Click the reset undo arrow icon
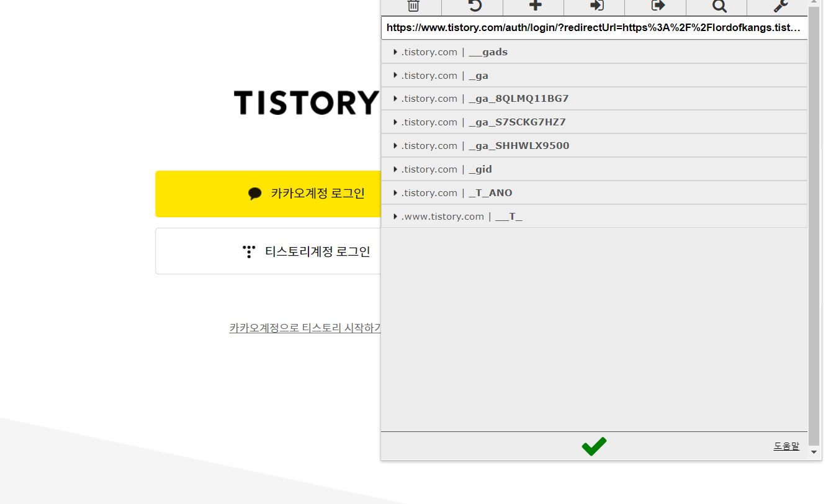831x504 pixels. tap(475, 6)
